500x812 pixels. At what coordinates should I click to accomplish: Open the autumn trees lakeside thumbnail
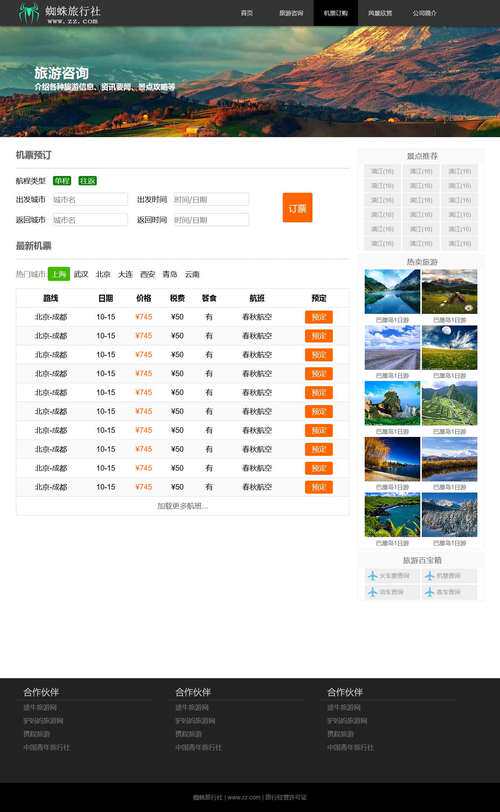click(x=392, y=459)
